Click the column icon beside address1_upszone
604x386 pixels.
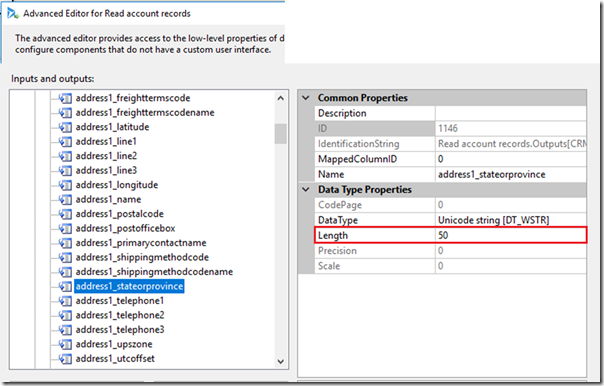pyautogui.click(x=65, y=344)
